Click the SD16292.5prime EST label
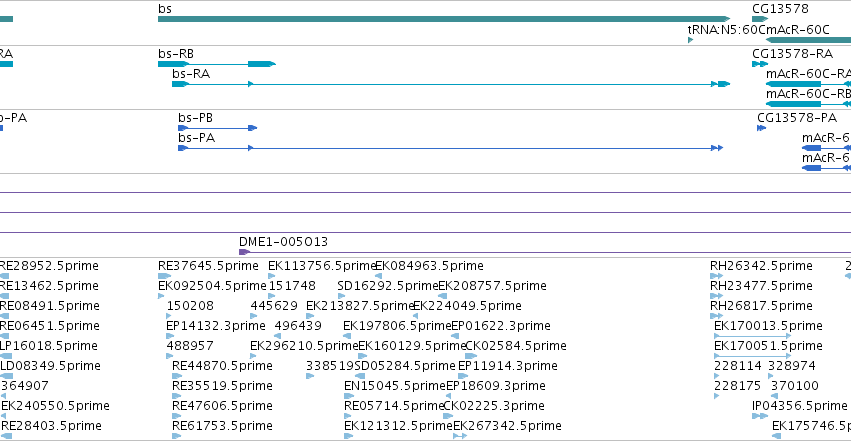Image resolution: width=851 pixels, height=441 pixels. tap(388, 286)
